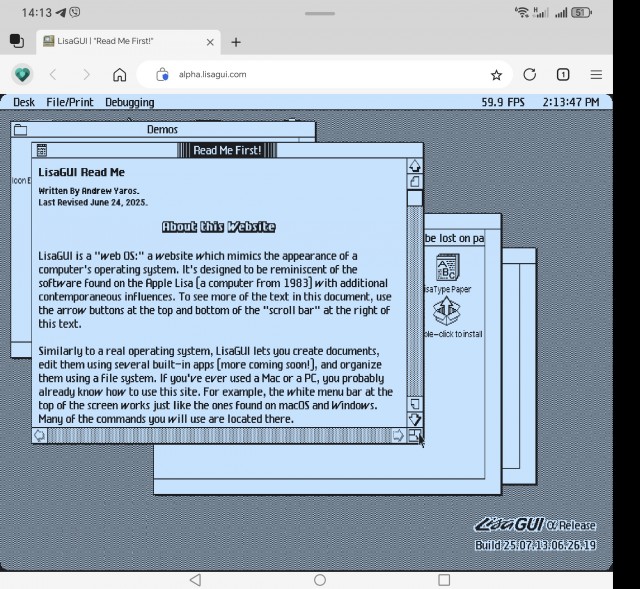640x589 pixels.
Task: Show site security info lock icon
Action: (x=162, y=75)
